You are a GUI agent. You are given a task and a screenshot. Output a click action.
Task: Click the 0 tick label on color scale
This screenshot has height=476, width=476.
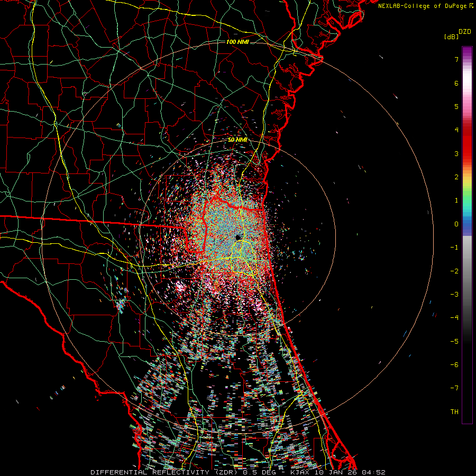[x=456, y=224]
